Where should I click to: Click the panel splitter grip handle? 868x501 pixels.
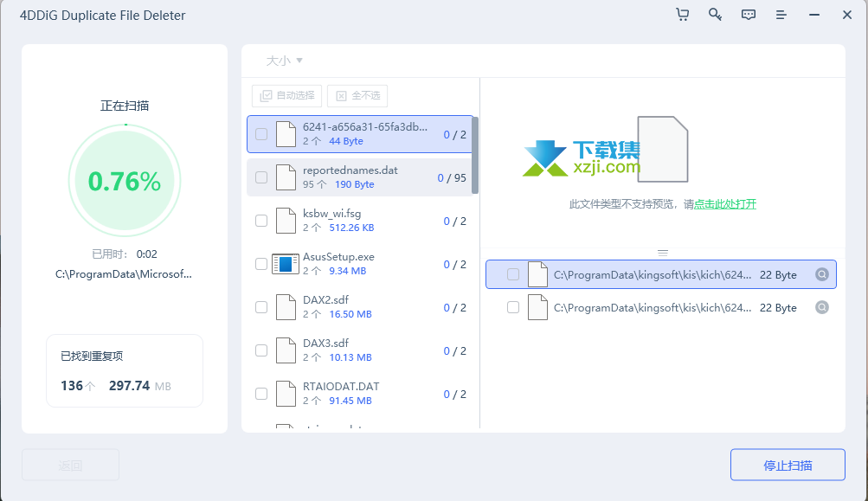coord(663,253)
